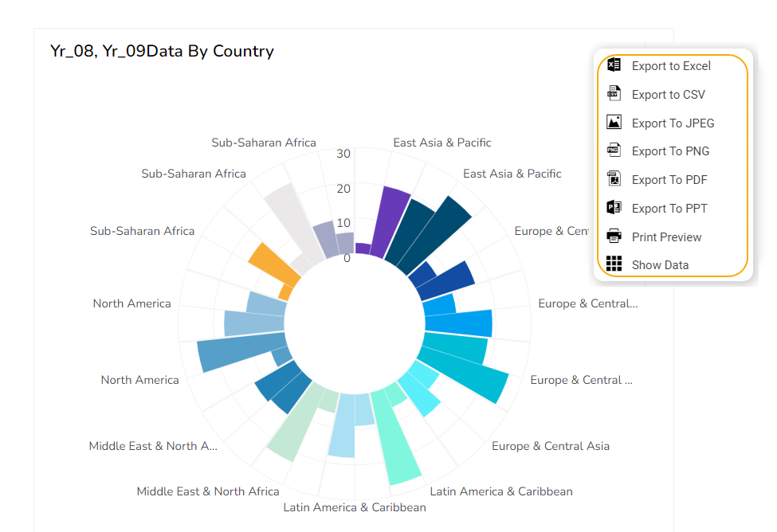Screen dimensions: 777x532
Task: Select Export To PPT option
Action: coord(669,209)
